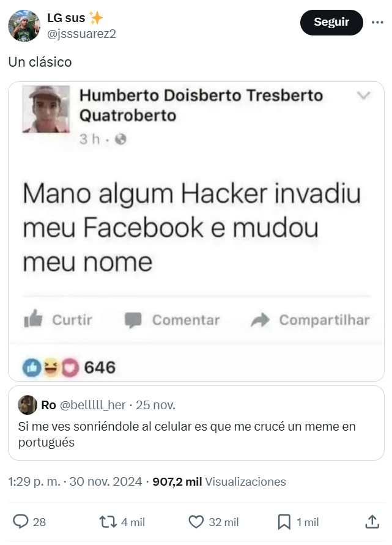Retweet this post via arrows icon
The width and height of the screenshot is (392, 545).
click(x=108, y=522)
